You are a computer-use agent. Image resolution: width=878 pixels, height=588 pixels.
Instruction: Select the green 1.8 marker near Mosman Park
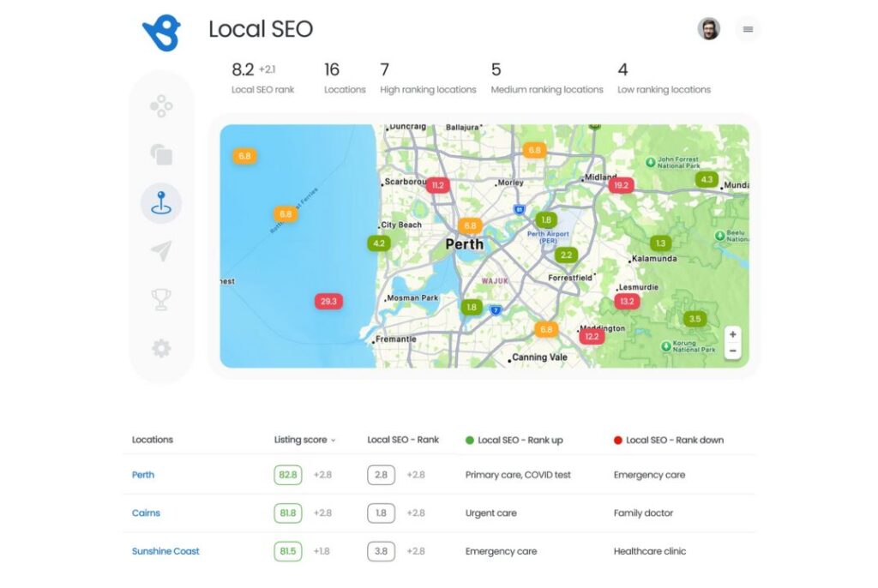[472, 308]
